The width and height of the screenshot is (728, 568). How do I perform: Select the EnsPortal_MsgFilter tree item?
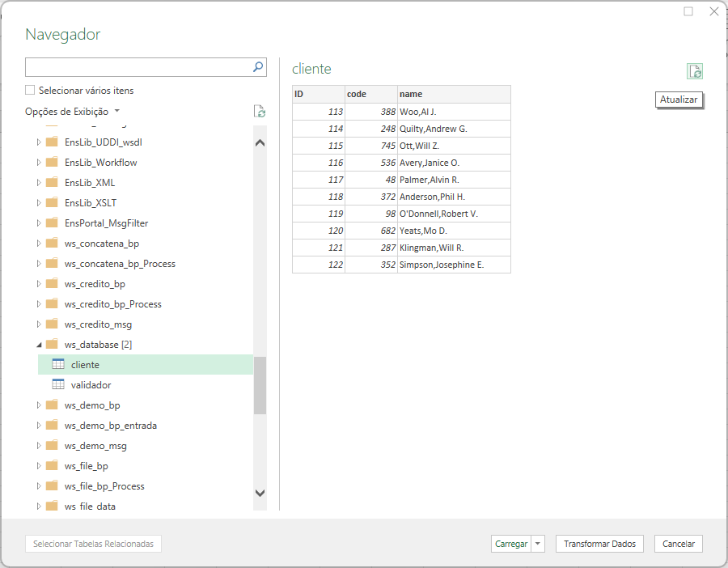[x=106, y=223]
